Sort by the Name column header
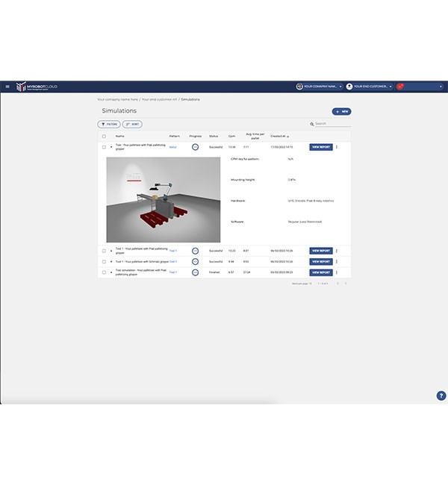This screenshot has height=485, width=448. pyautogui.click(x=119, y=136)
